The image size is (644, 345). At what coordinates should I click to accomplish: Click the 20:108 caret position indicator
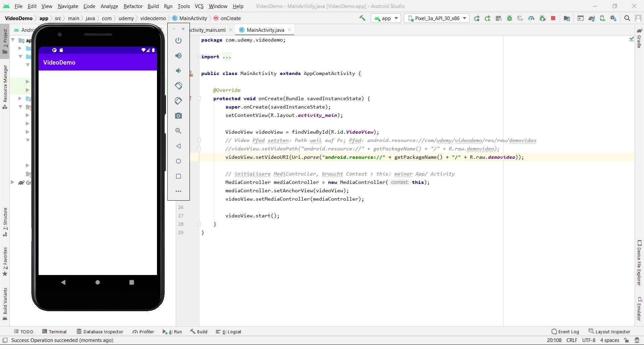click(554, 340)
